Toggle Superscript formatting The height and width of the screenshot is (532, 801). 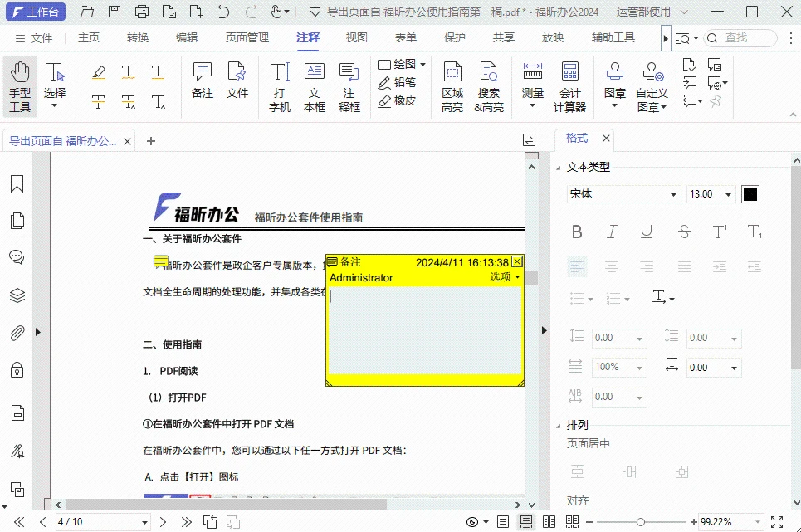point(720,232)
